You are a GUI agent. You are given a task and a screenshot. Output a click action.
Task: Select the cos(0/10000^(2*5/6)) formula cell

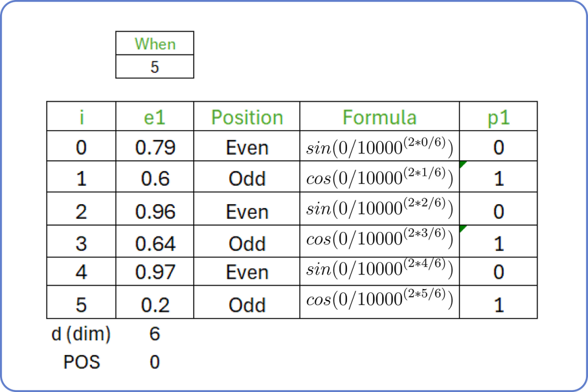[x=379, y=302]
